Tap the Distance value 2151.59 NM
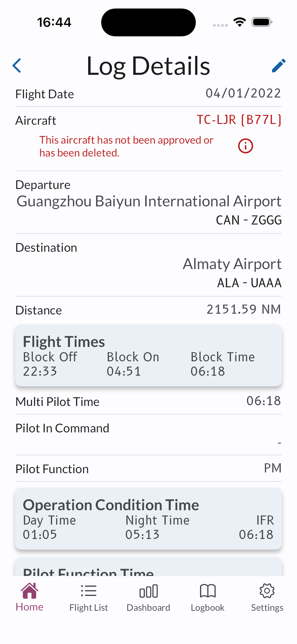 (244, 309)
